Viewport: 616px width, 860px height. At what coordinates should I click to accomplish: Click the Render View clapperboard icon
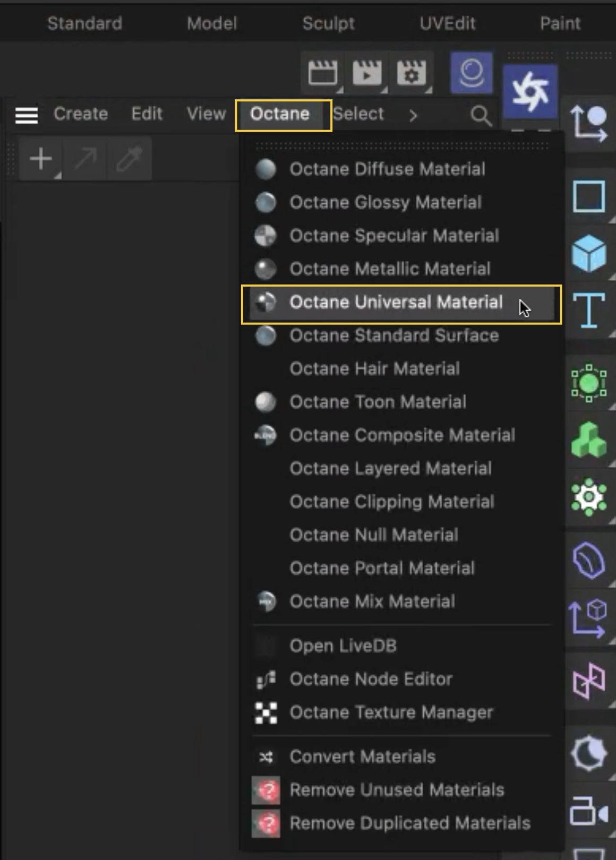coord(322,72)
